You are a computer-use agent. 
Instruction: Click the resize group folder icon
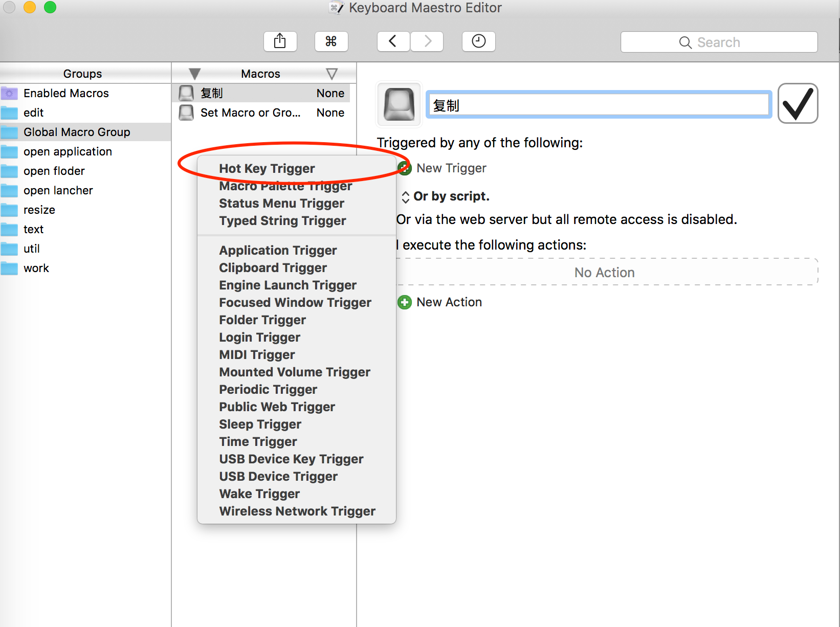click(9, 210)
